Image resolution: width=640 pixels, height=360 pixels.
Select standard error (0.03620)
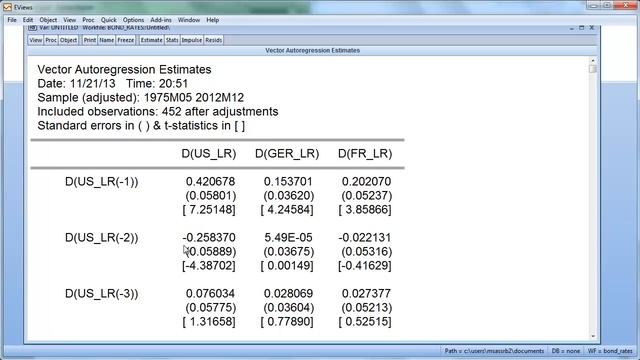point(289,196)
